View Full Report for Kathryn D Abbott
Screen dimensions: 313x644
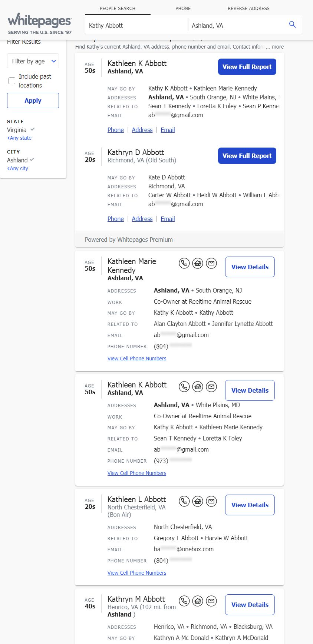[x=247, y=156]
